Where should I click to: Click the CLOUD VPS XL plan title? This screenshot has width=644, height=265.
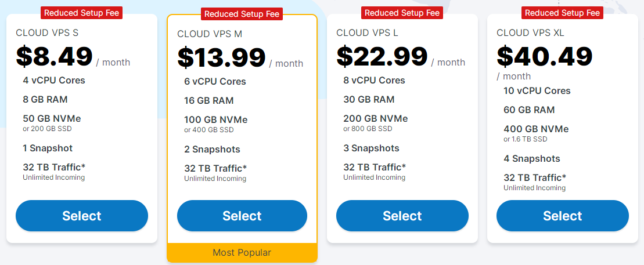tap(530, 33)
